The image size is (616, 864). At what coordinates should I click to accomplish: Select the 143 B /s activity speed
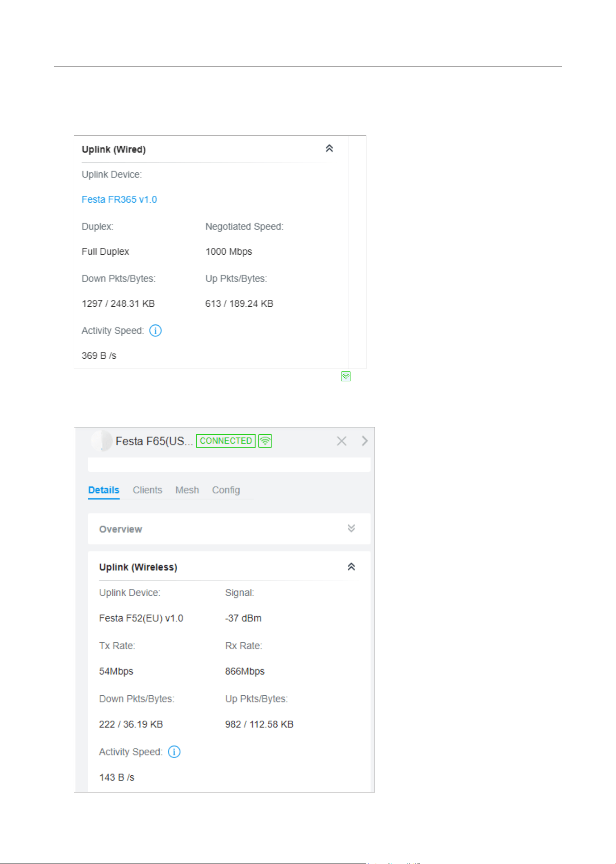pos(117,778)
